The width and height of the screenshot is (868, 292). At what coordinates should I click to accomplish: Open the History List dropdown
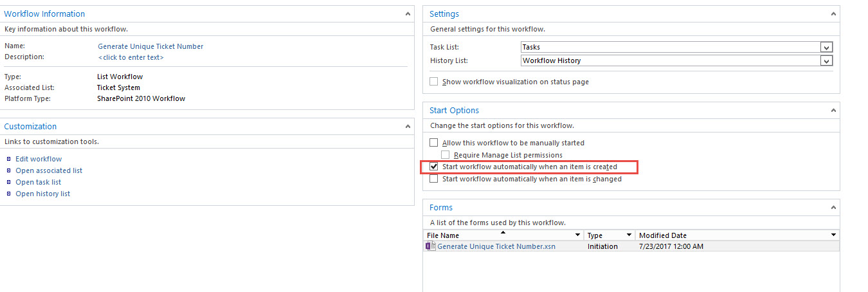pos(827,60)
